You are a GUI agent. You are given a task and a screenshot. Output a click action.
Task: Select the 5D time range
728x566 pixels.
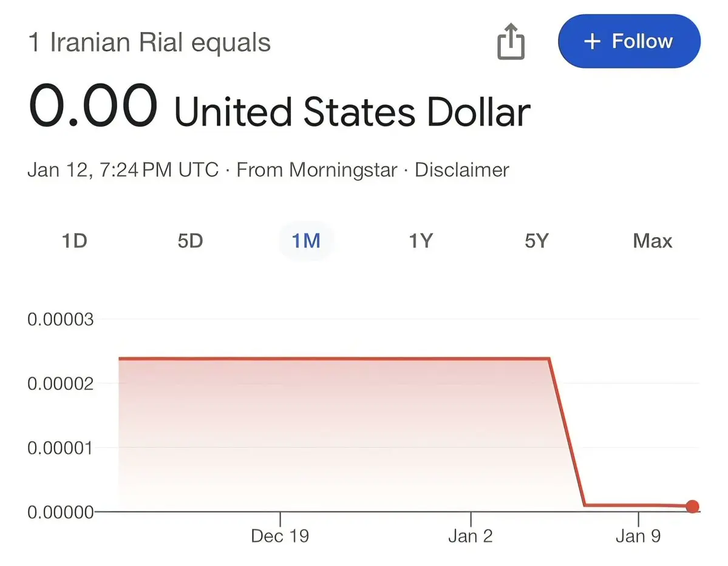[x=190, y=241]
